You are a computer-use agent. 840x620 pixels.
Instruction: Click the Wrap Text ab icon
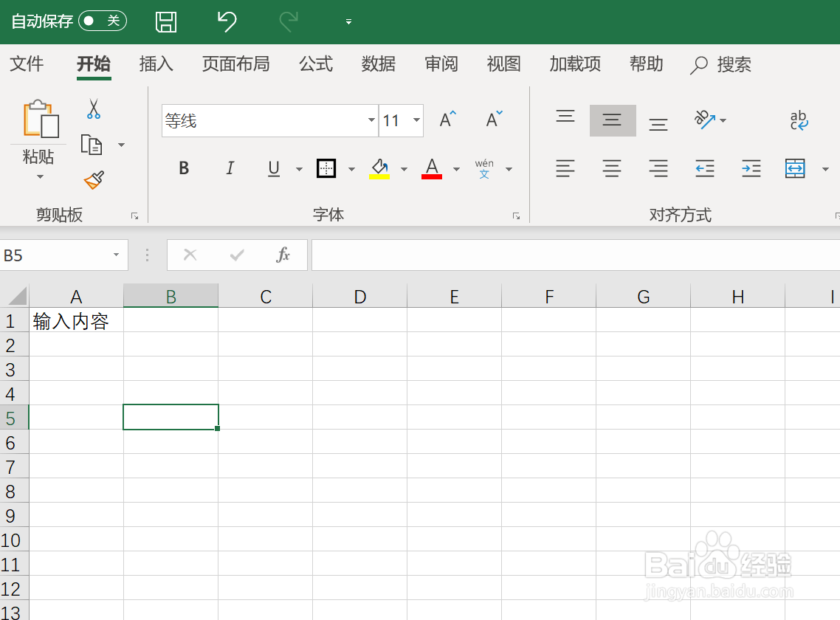click(x=799, y=120)
